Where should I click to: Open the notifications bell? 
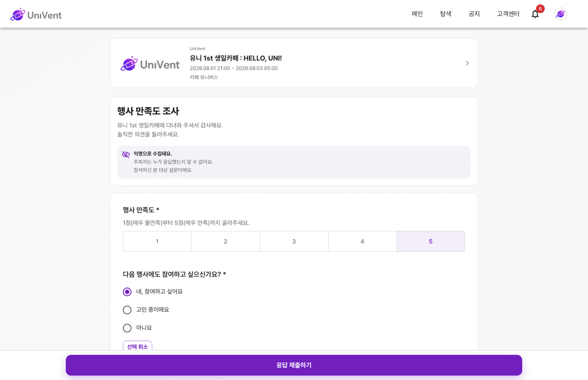535,14
